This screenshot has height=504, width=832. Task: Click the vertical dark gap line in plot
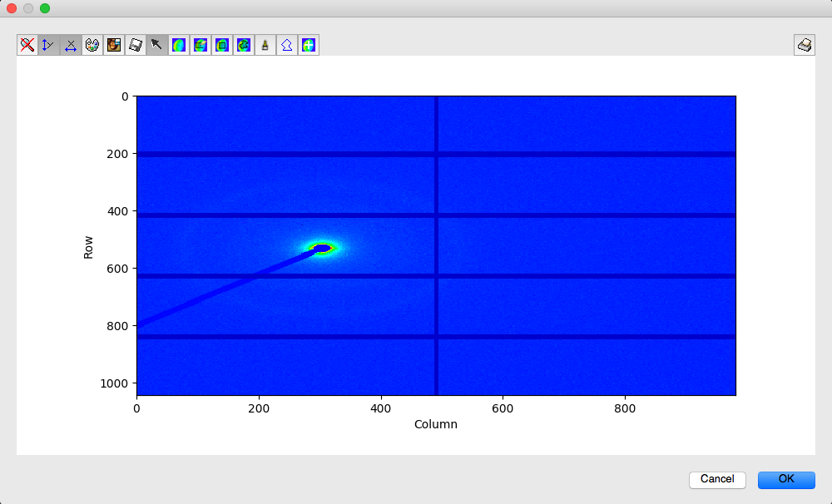pyautogui.click(x=436, y=245)
